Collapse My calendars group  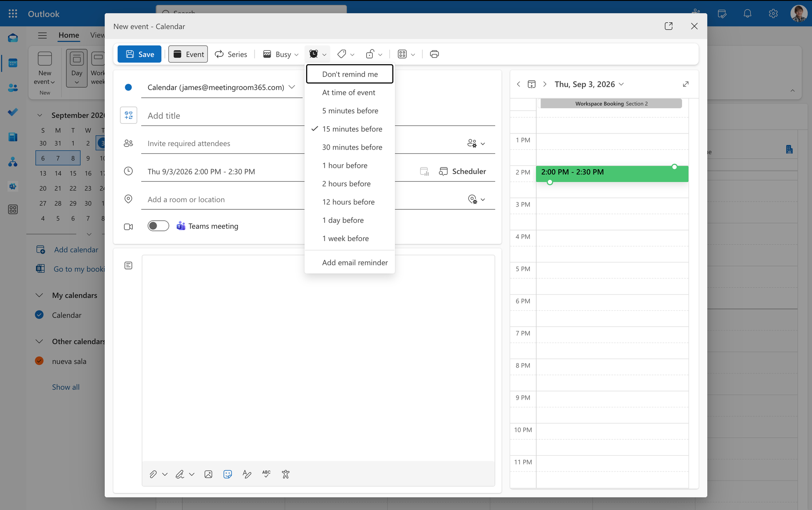[39, 295]
